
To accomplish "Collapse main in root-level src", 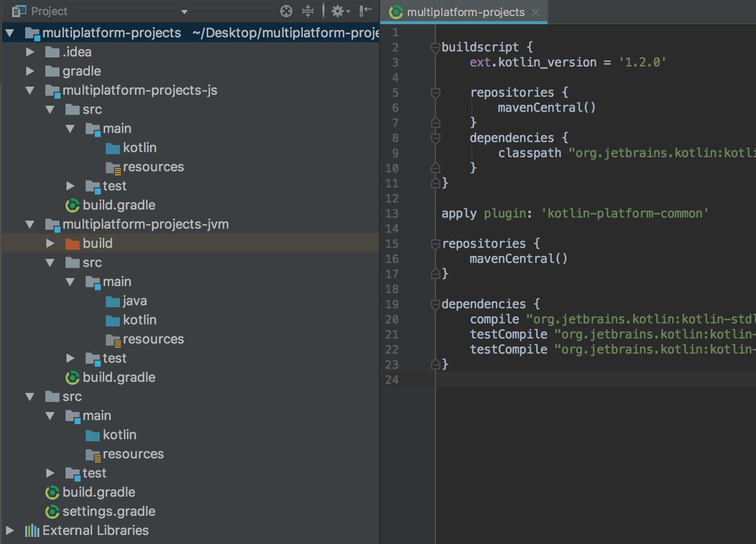I will coord(50,416).
